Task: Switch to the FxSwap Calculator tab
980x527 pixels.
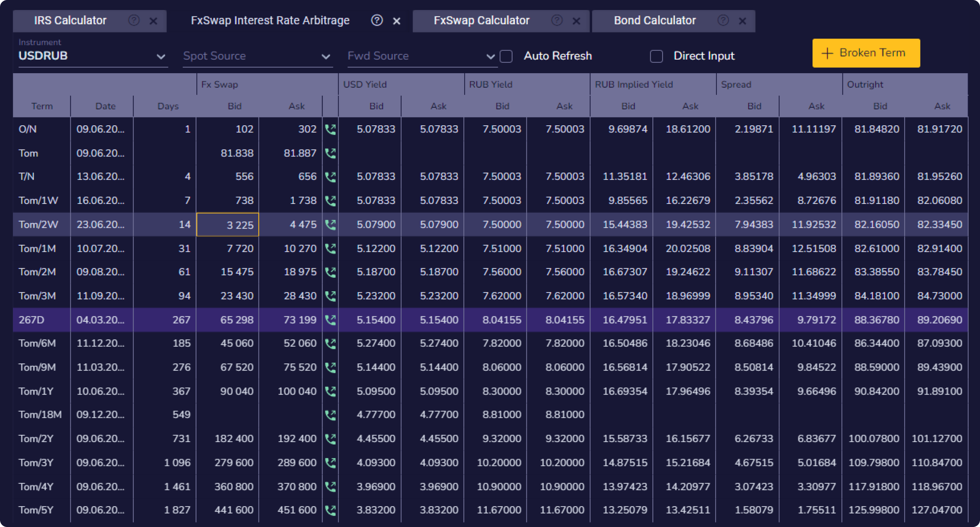Action: [x=481, y=21]
